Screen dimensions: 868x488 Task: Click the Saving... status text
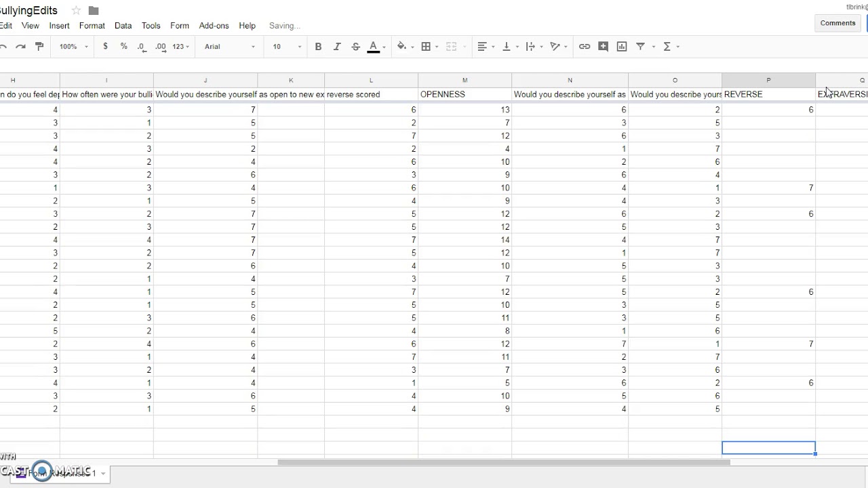(284, 26)
